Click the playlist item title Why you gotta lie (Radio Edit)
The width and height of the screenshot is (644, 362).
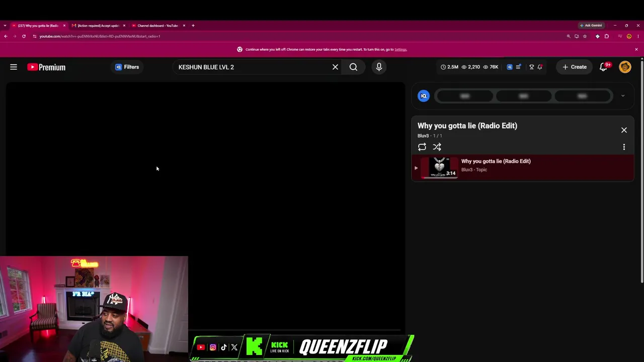pos(496,161)
